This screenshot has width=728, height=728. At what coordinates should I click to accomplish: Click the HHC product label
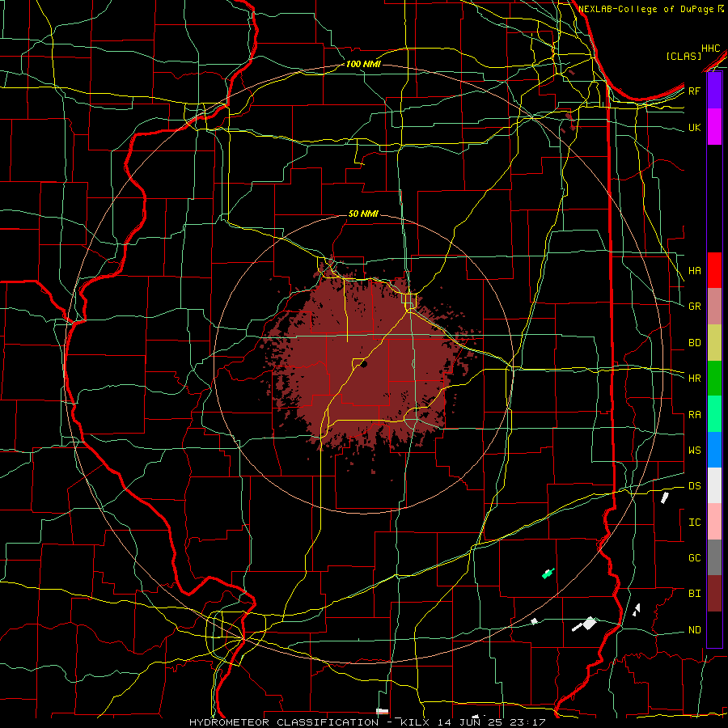(710, 49)
